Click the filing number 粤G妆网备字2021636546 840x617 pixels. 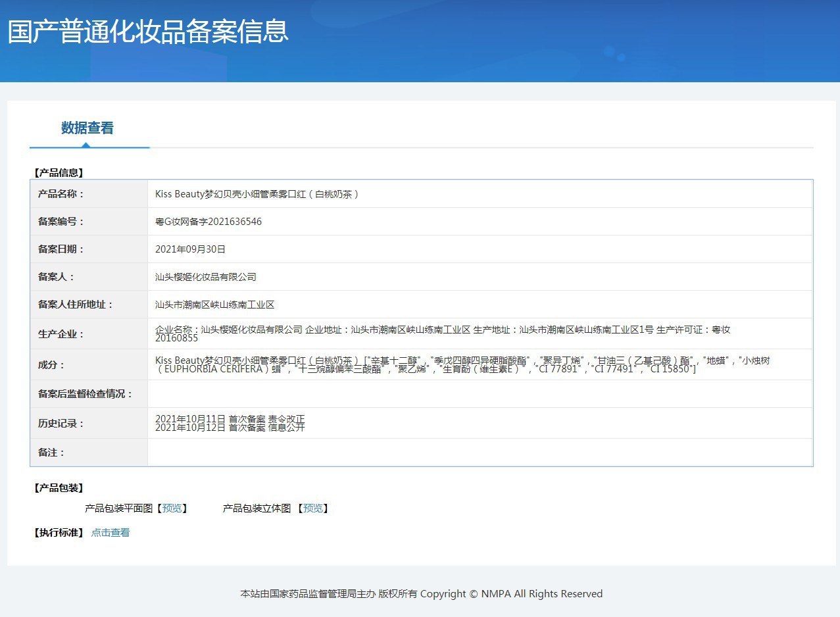[209, 222]
